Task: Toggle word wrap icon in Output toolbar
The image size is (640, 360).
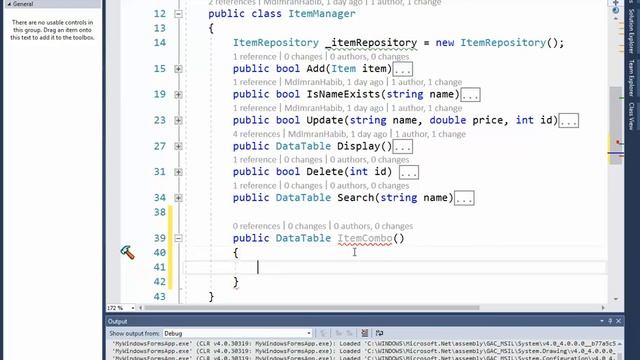Action: [380, 333]
